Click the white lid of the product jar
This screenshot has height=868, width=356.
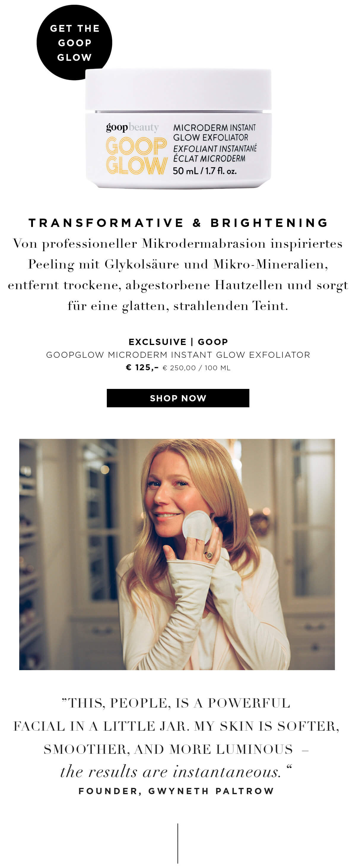178,89
